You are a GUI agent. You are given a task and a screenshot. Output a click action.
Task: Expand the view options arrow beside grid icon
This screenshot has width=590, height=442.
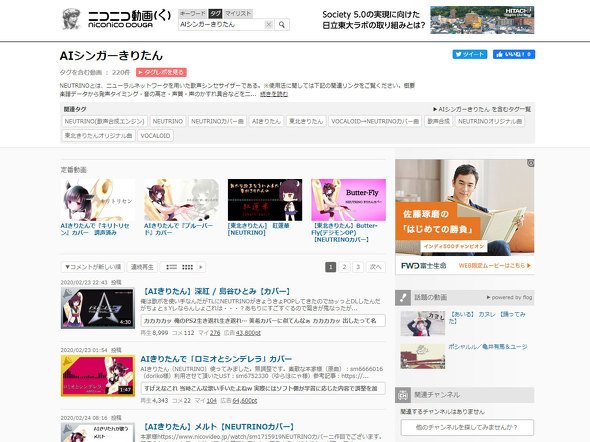[x=201, y=267]
